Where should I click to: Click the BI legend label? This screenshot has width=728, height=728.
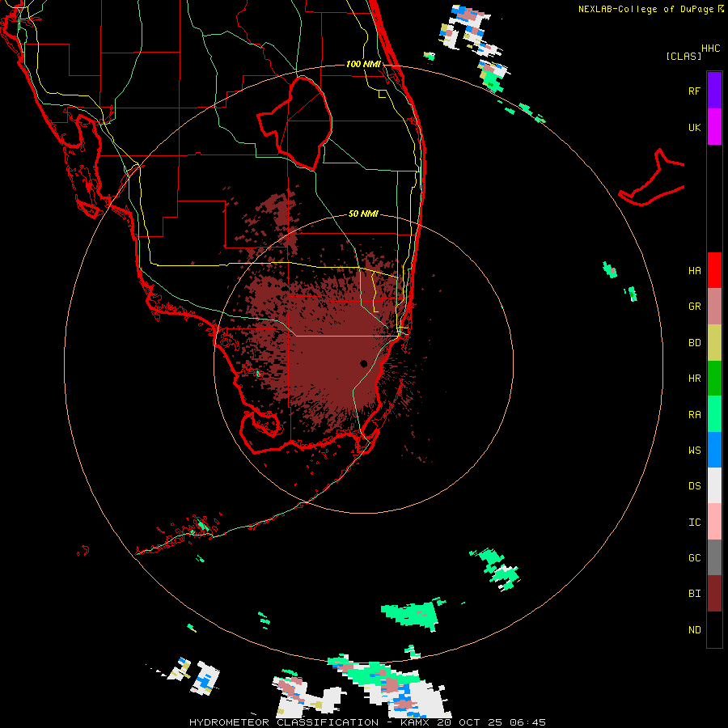[694, 594]
